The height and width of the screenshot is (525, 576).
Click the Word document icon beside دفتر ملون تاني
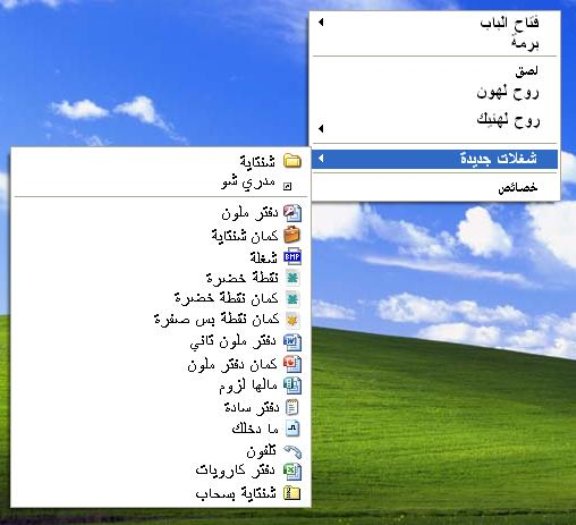[292, 342]
